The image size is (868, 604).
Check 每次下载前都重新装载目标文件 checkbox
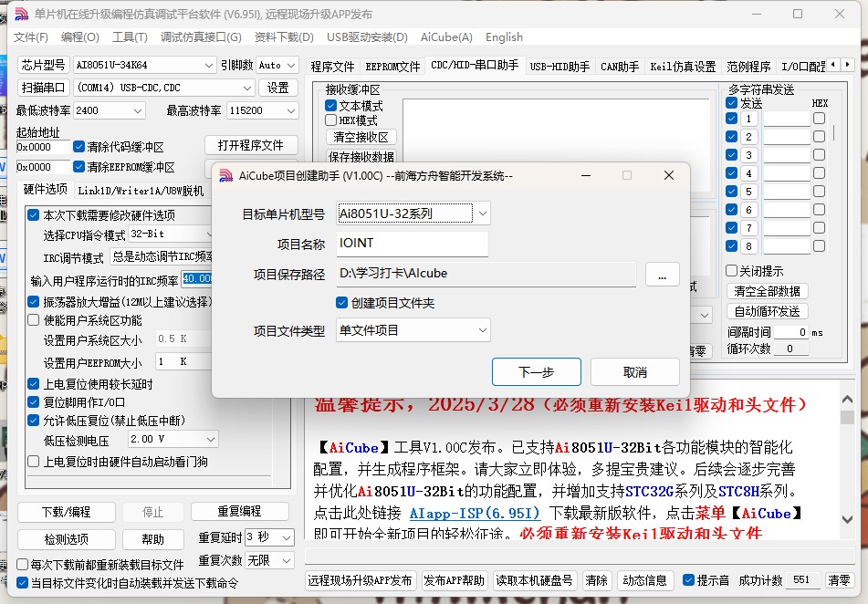(22, 564)
